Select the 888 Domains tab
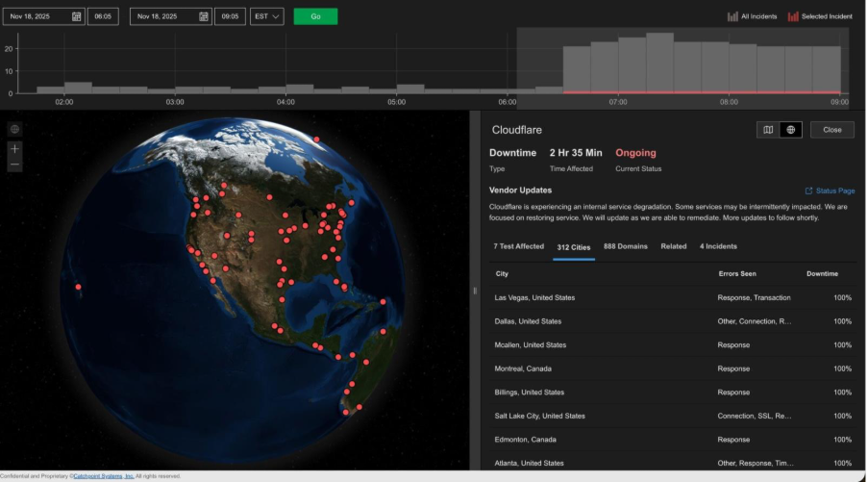Viewport: 868px width, 482px height. (x=626, y=246)
